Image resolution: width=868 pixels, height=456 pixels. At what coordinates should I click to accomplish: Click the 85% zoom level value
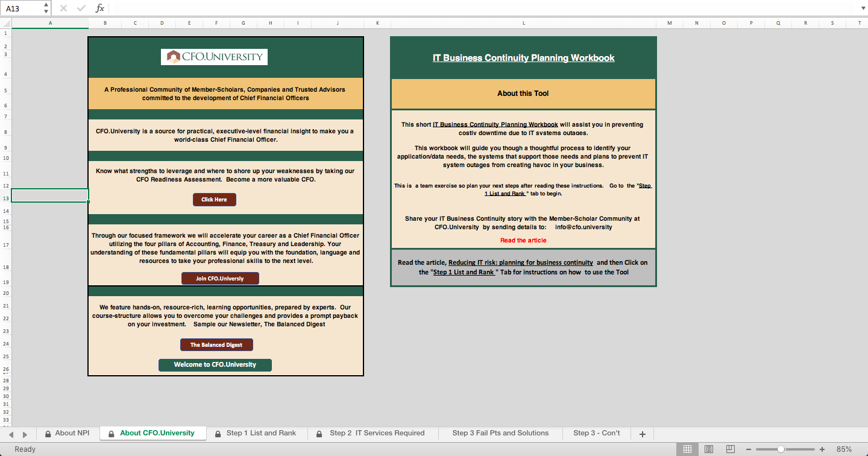click(x=844, y=449)
